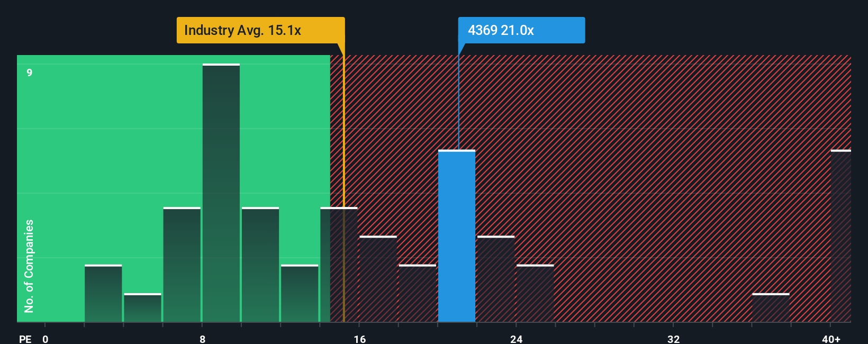
Task: Click the x-axis label 16
Action: [x=360, y=339]
